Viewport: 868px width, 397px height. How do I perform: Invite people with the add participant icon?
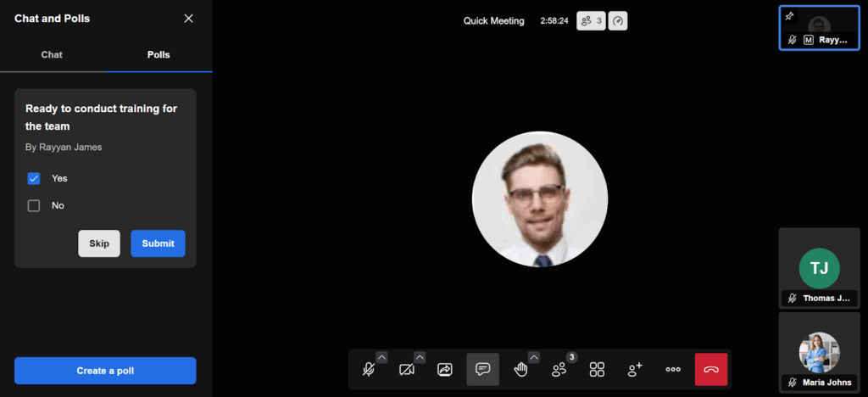pos(635,370)
